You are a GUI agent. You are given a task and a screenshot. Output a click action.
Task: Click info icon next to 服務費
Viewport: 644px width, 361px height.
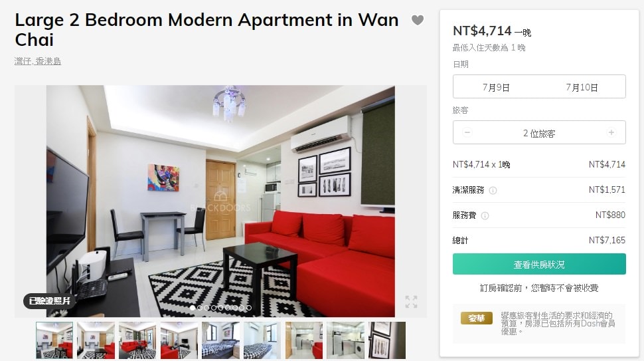(485, 216)
